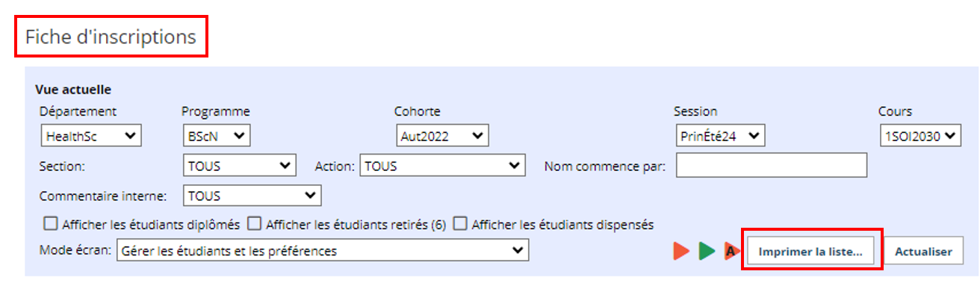
Task: Click the Imprimer la liste button
Action: [x=810, y=252]
